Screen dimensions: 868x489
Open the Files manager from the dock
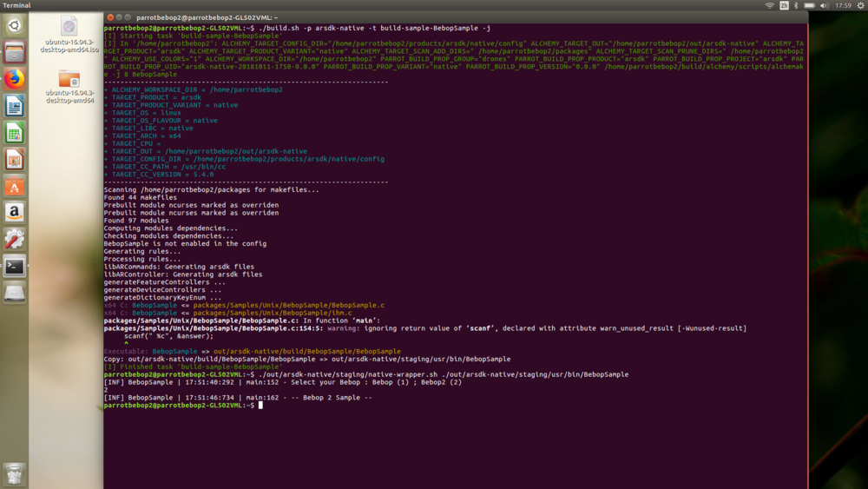pyautogui.click(x=14, y=52)
